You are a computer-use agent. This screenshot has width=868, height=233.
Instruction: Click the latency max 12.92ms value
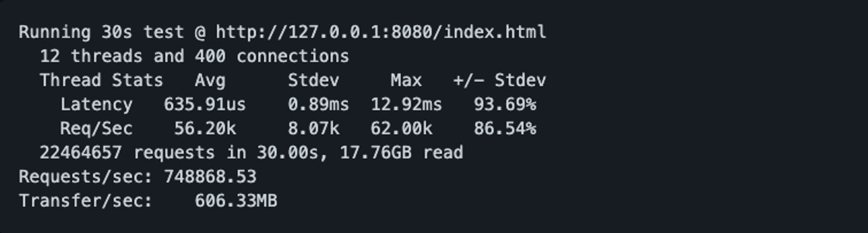tap(406, 105)
